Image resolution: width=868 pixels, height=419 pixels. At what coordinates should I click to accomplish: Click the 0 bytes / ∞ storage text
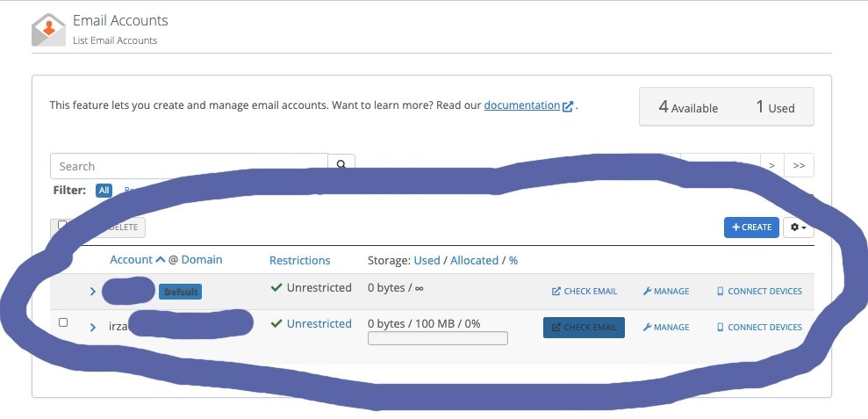coord(396,287)
